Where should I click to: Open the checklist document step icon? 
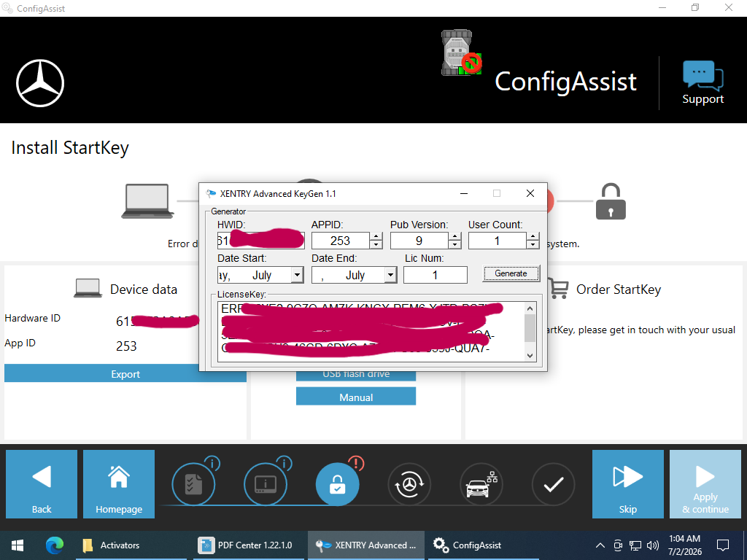[x=193, y=485]
